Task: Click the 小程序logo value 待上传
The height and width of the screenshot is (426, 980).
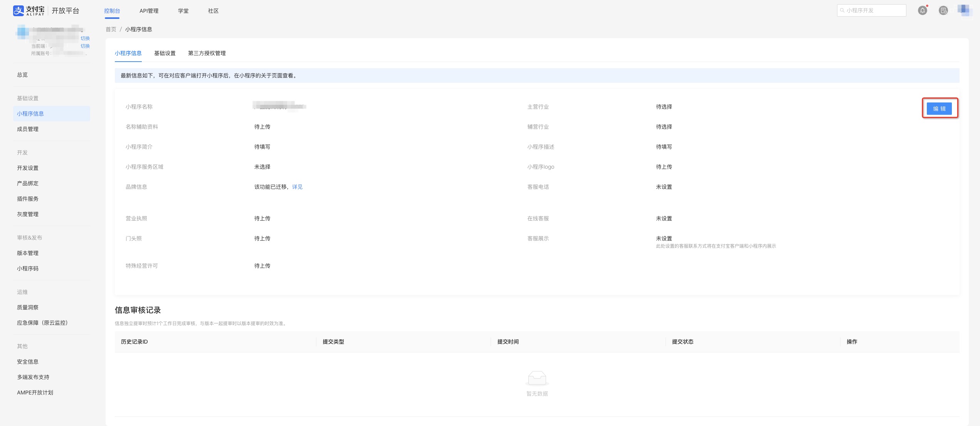Action: [664, 167]
